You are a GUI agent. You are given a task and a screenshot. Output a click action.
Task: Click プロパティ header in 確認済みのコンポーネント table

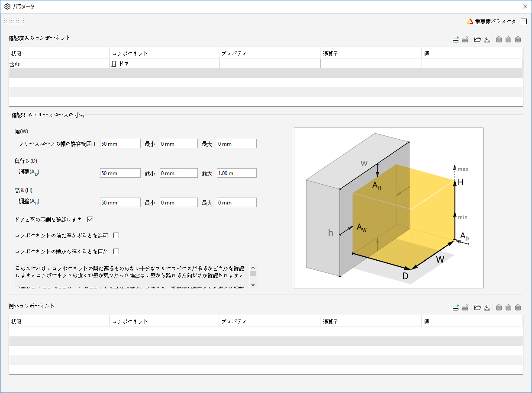click(x=270, y=53)
